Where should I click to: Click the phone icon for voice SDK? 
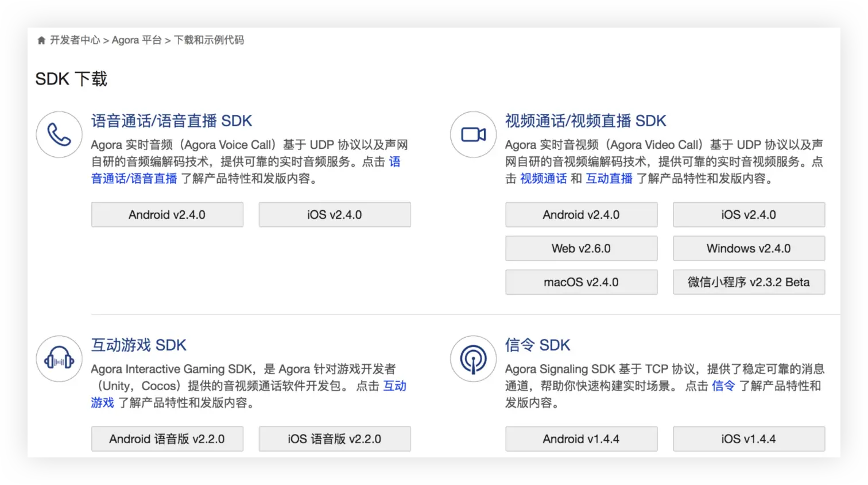click(59, 134)
